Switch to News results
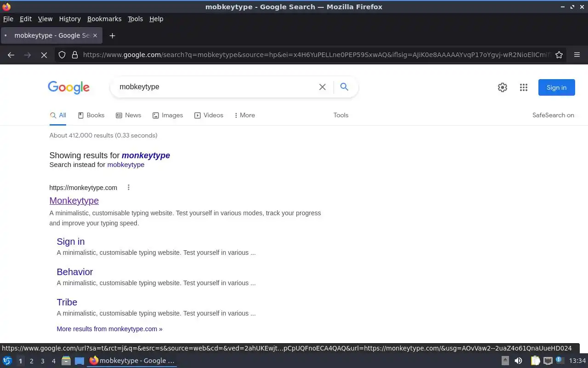The image size is (588, 368). pyautogui.click(x=128, y=115)
